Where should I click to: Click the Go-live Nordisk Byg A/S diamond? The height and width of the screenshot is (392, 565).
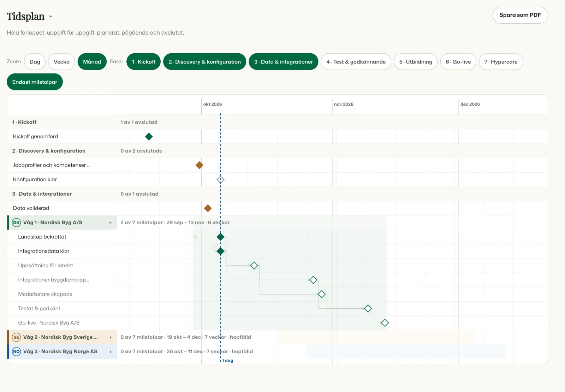click(385, 323)
